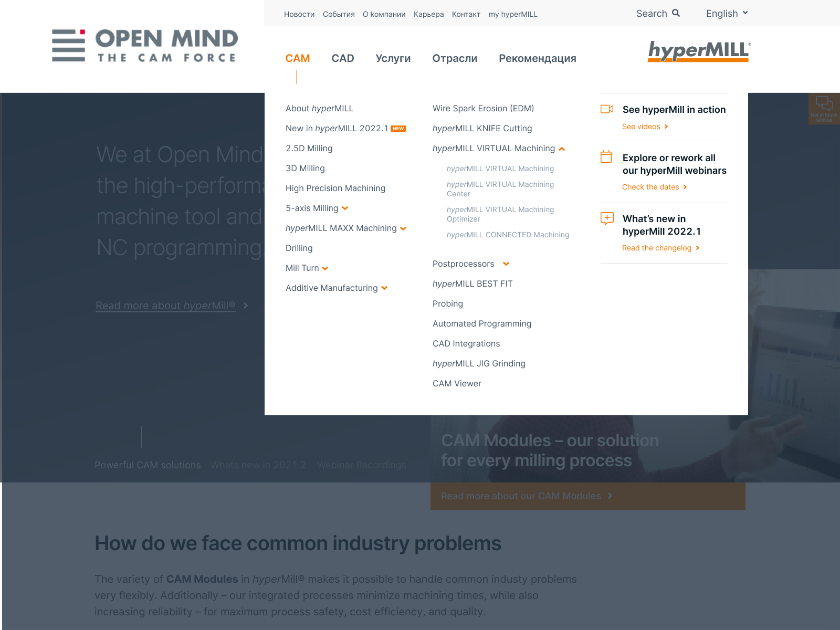840x630 pixels.
Task: Click the video camera icon beside See hyperMill in action
Action: [607, 109]
